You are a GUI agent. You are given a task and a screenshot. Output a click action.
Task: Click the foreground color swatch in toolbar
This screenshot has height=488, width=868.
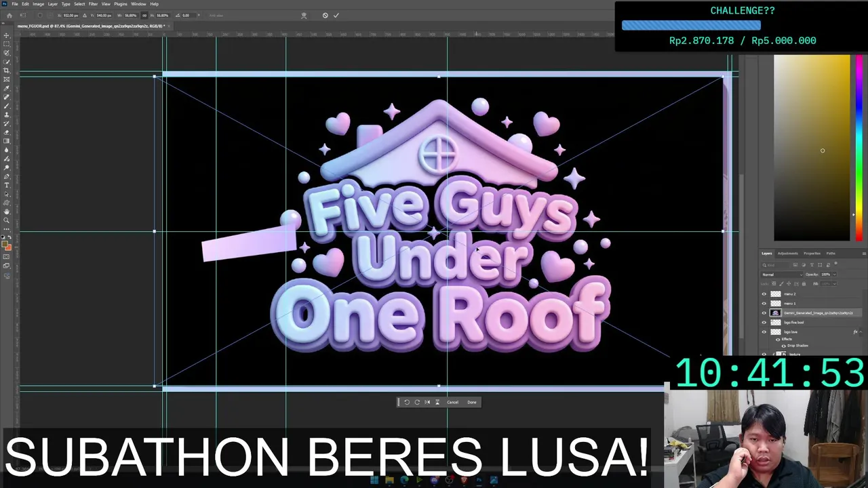point(5,243)
